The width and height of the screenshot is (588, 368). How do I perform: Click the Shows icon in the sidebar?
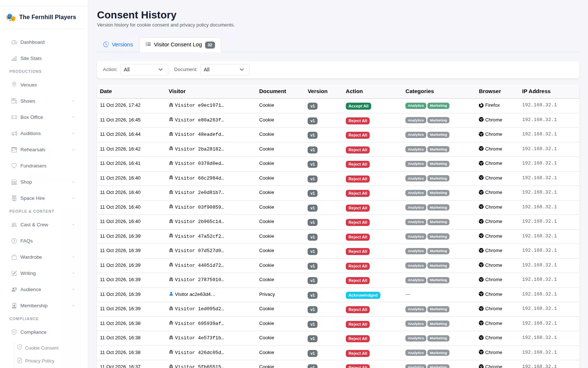(14, 101)
